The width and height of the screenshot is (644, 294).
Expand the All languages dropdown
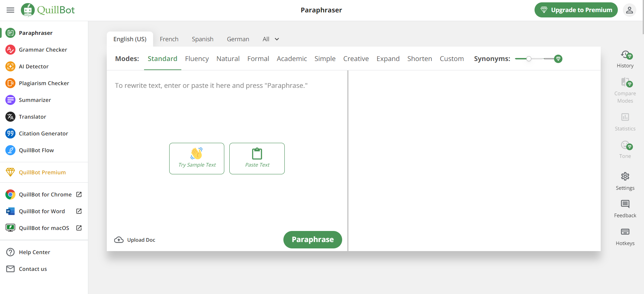tap(271, 39)
